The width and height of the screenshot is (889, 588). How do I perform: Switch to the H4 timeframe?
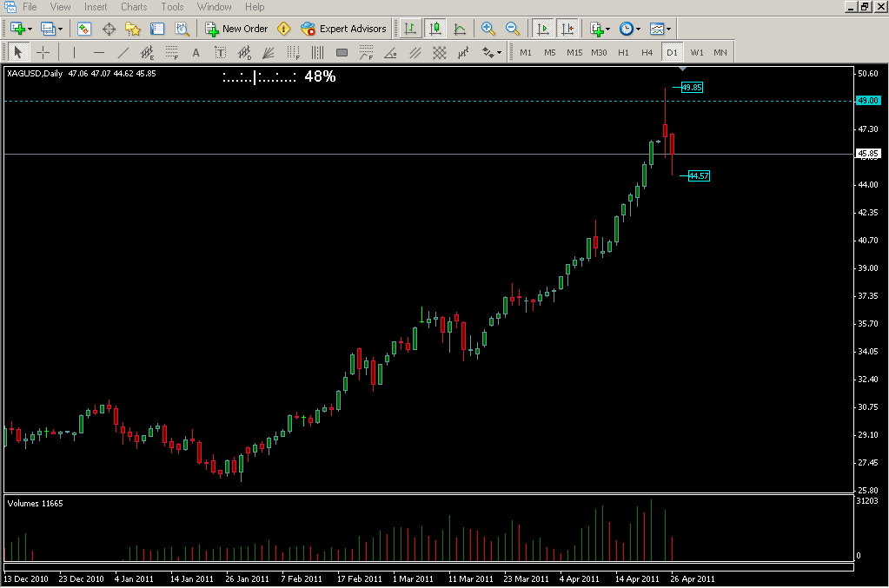pos(647,53)
